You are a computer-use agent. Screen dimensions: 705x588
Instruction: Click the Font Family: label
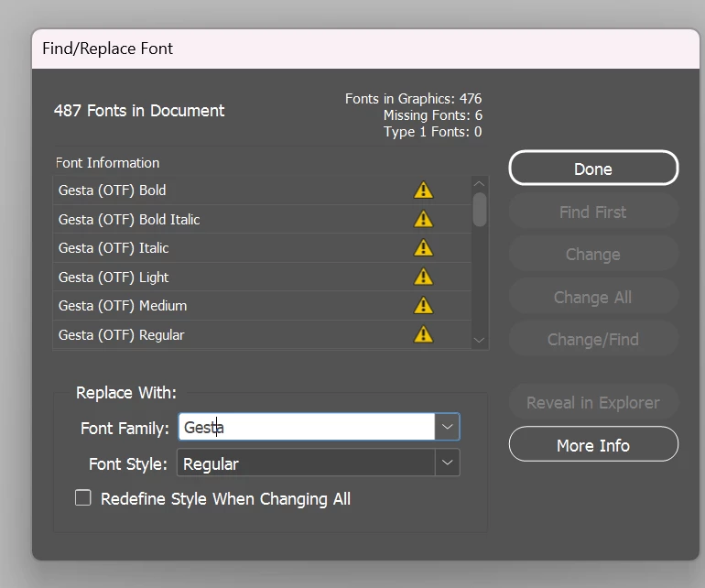(x=125, y=429)
